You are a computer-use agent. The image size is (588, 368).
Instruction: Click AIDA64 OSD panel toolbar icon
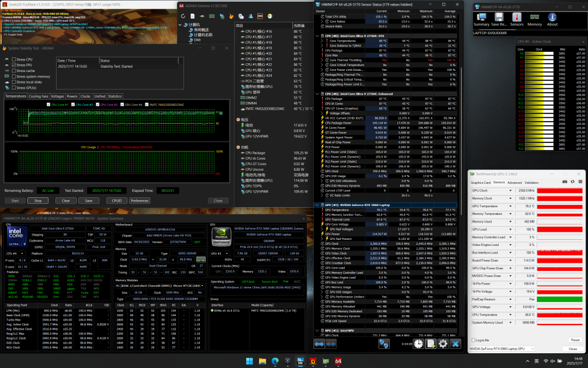(x=260, y=16)
